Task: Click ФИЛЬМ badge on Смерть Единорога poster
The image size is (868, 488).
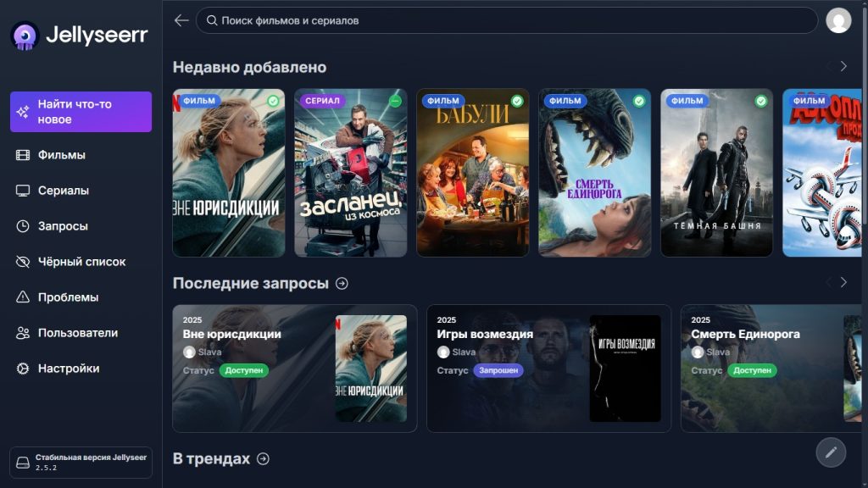Action: 565,101
